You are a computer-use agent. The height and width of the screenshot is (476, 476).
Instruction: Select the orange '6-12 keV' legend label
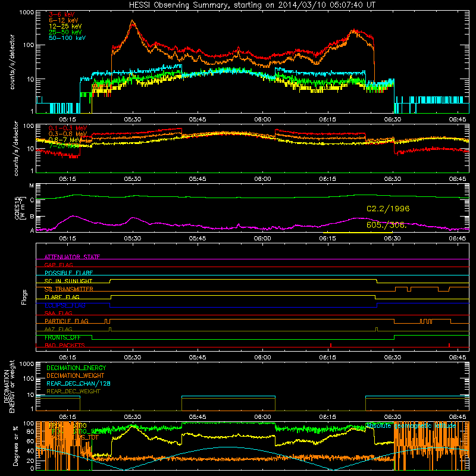(x=63, y=20)
